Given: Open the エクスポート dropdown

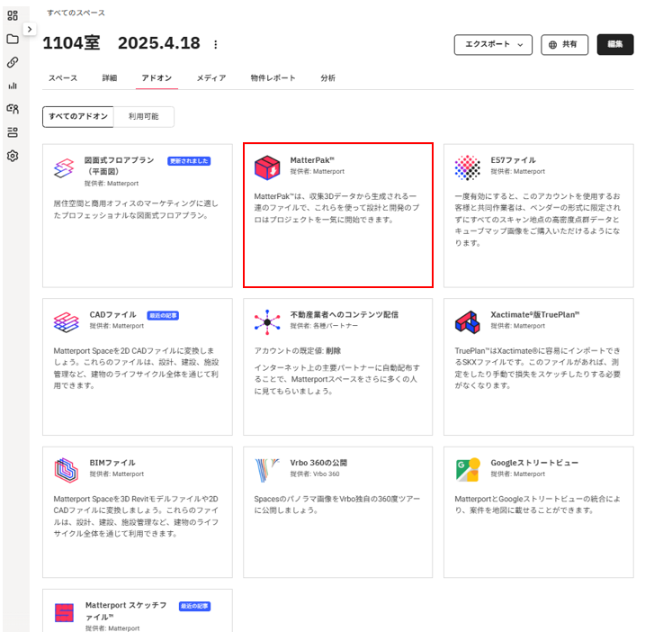Looking at the screenshot, I should [x=493, y=45].
